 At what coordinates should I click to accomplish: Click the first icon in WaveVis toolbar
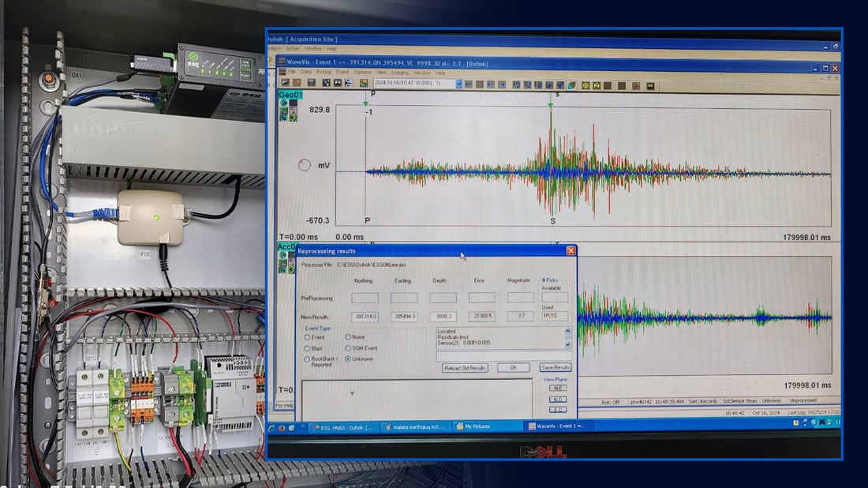[x=284, y=83]
